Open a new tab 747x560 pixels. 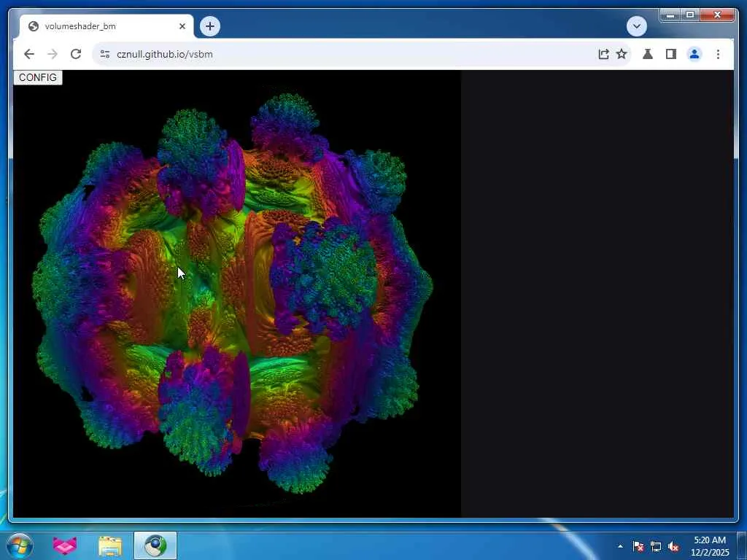210,26
